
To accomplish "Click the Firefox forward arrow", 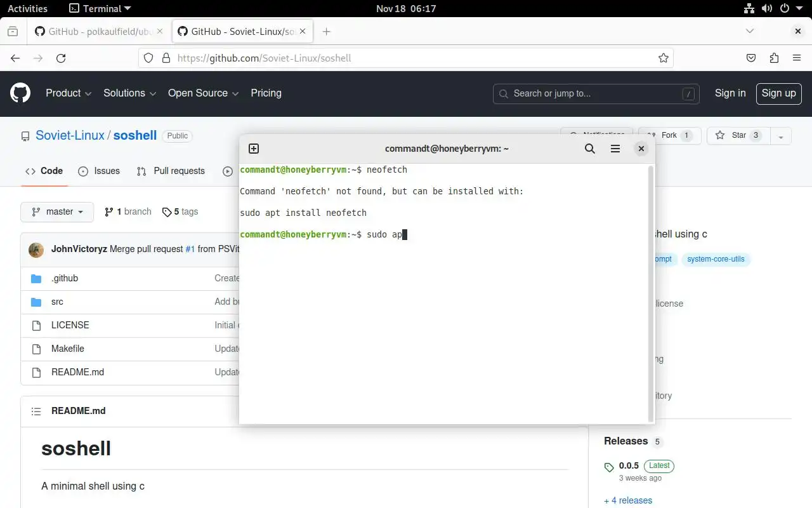I will pos(38,58).
